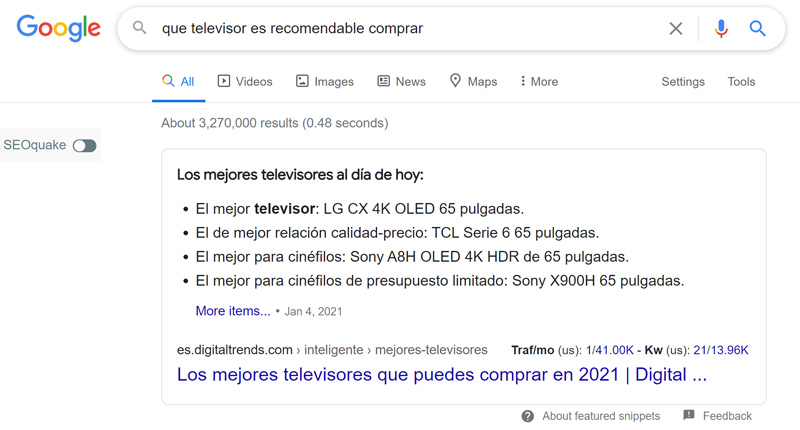Click the Feedback link

tap(727, 416)
